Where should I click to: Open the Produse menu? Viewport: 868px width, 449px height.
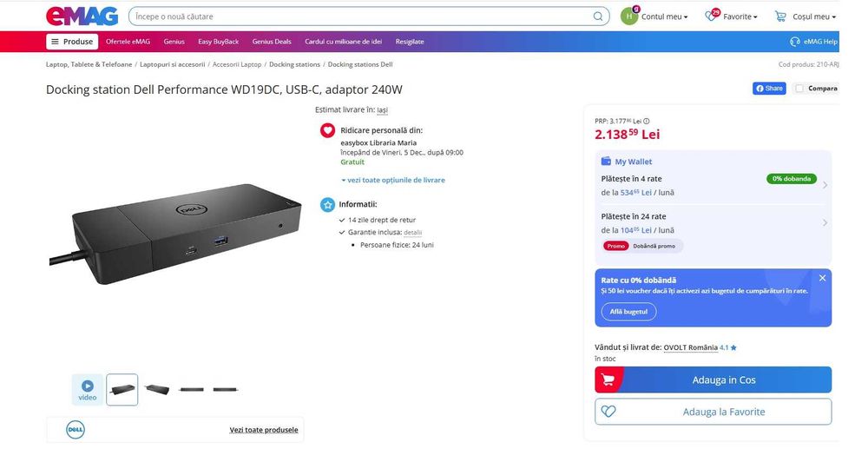[x=72, y=42]
